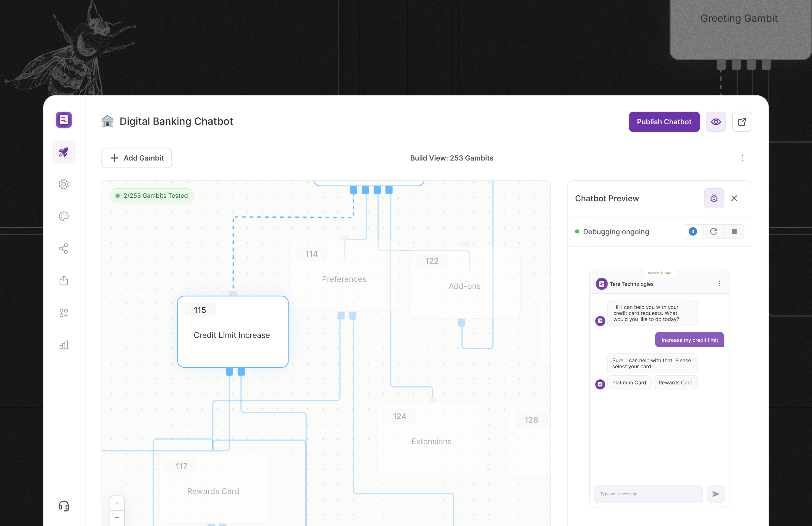Screen dimensions: 812x526
Task: Open the gear Settings icon in sidebar
Action: (x=64, y=184)
